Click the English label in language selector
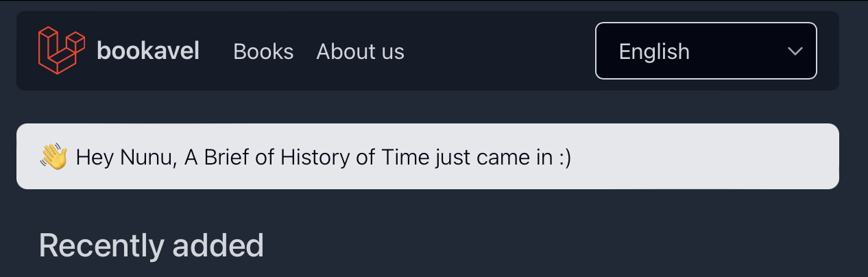This screenshot has height=277, width=868. (x=654, y=51)
